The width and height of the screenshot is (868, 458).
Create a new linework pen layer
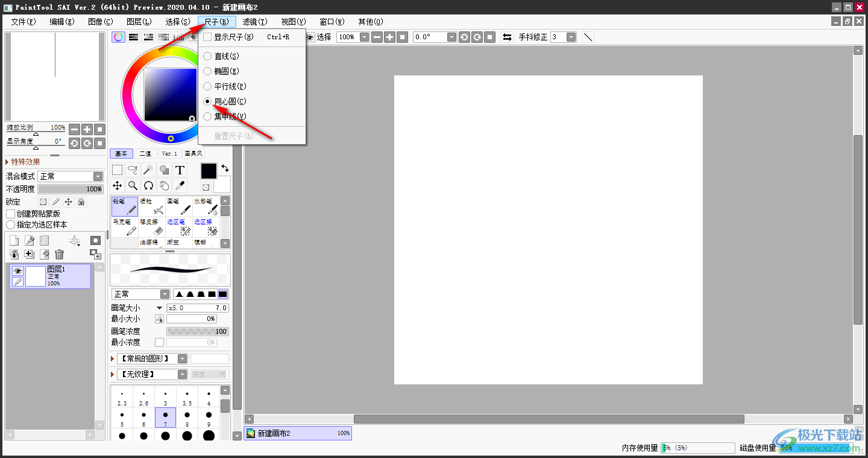29,241
